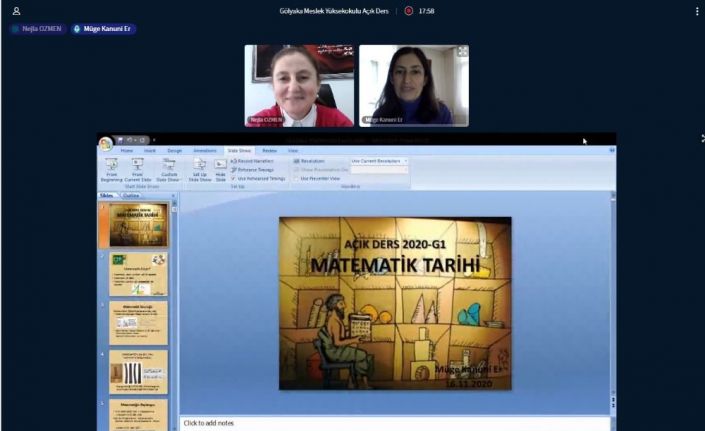Viewport: 705px width, 431px height.
Task: Select slide 3 thumbnail in pane
Action: point(138,323)
